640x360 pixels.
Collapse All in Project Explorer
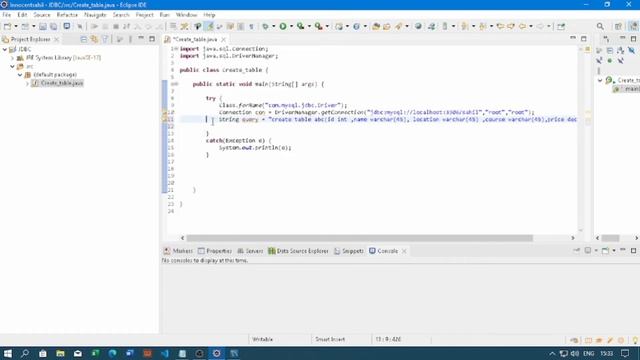(x=84, y=39)
